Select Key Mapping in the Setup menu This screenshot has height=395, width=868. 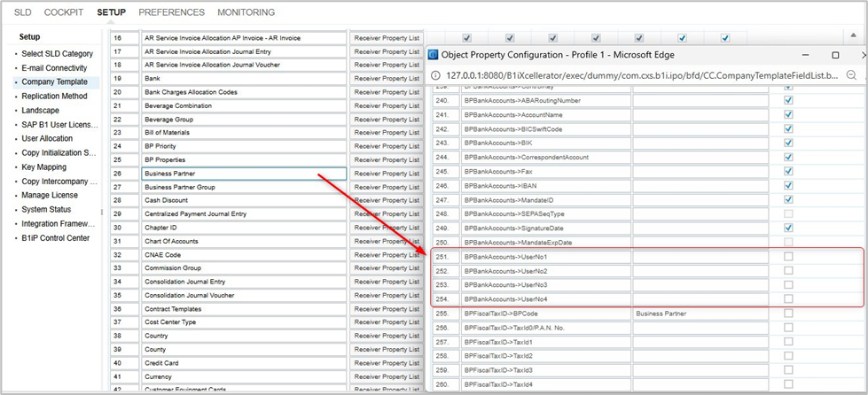pos(43,167)
